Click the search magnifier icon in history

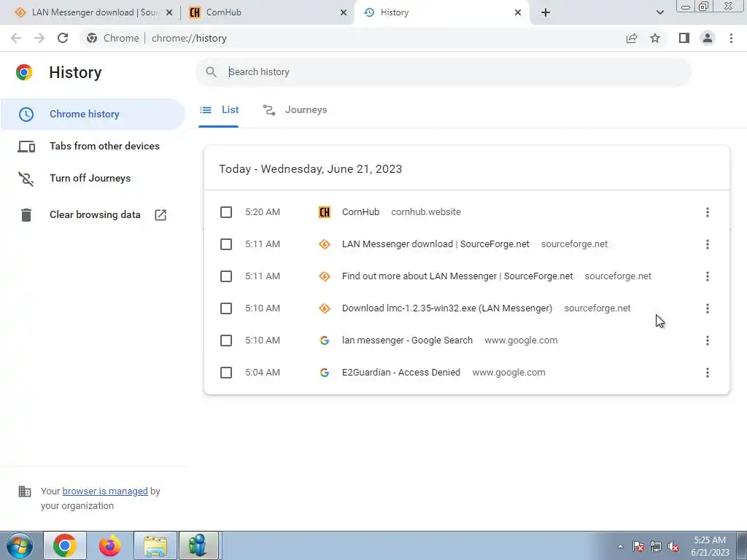click(x=211, y=72)
